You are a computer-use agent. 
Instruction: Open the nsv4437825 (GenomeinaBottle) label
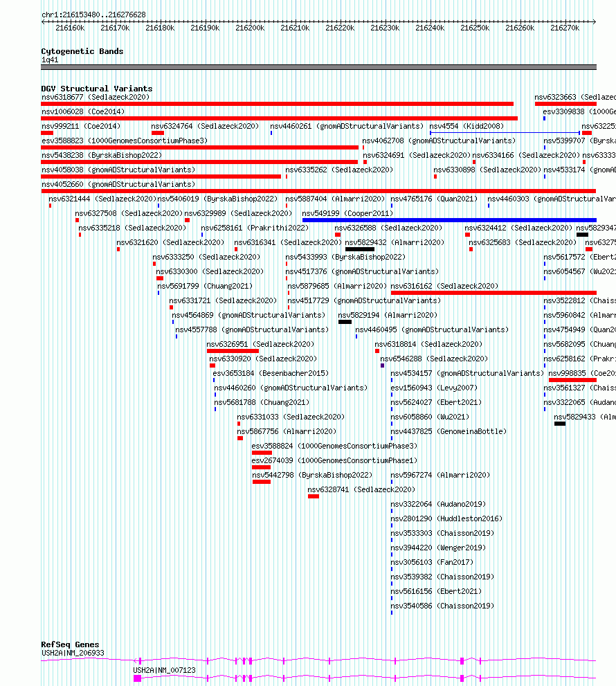coord(449,431)
